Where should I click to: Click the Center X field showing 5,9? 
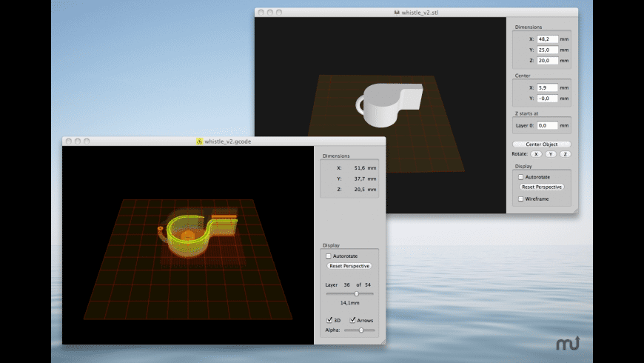[548, 87]
